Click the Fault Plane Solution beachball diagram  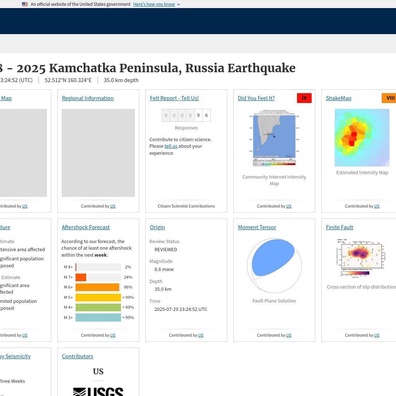click(274, 266)
